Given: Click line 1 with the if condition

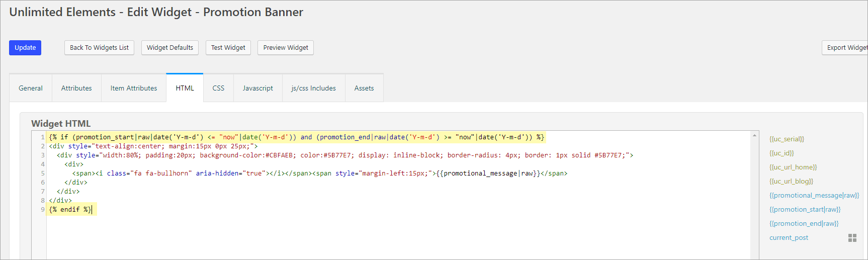Looking at the screenshot, I should (296, 137).
